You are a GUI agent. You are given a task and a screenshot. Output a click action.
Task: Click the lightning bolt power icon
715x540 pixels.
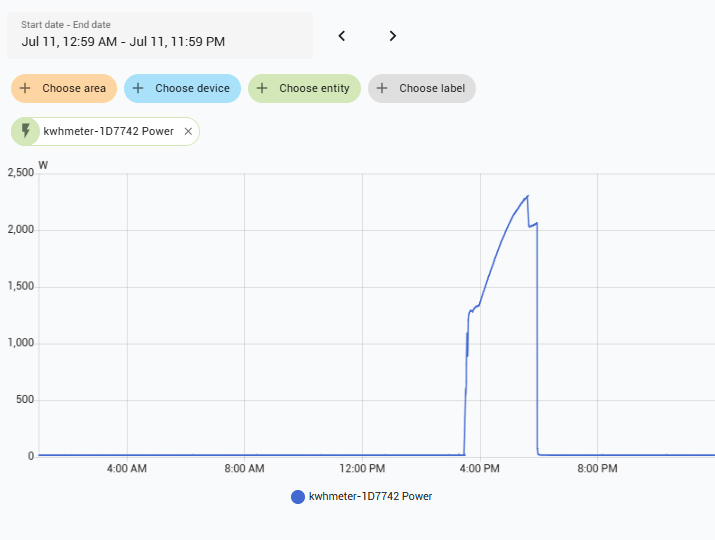tap(26, 131)
